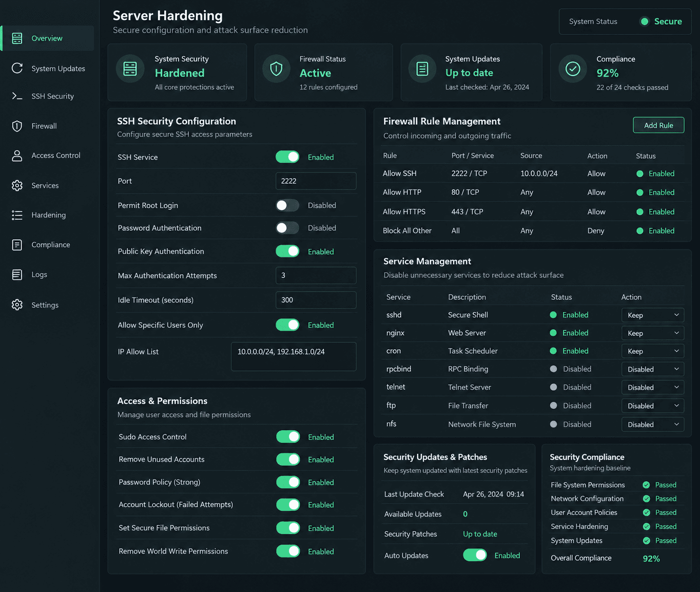The width and height of the screenshot is (700, 592).
Task: Toggle the SSH Service switch
Action: (x=287, y=157)
